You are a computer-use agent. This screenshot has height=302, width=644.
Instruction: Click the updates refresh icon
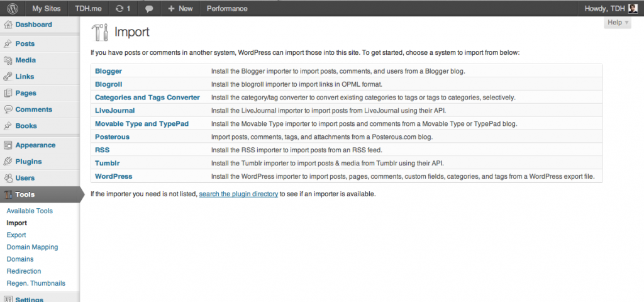pos(119,9)
